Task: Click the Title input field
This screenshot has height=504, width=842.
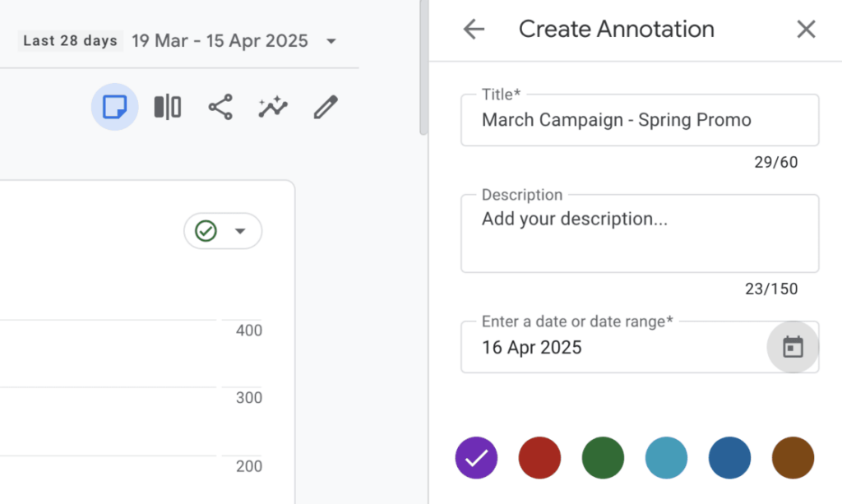Action: click(640, 120)
